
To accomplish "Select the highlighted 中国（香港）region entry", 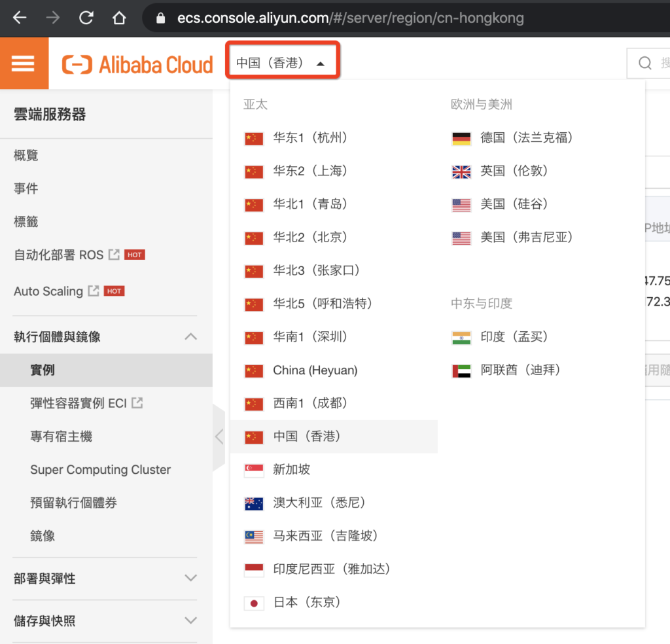I will coord(334,437).
